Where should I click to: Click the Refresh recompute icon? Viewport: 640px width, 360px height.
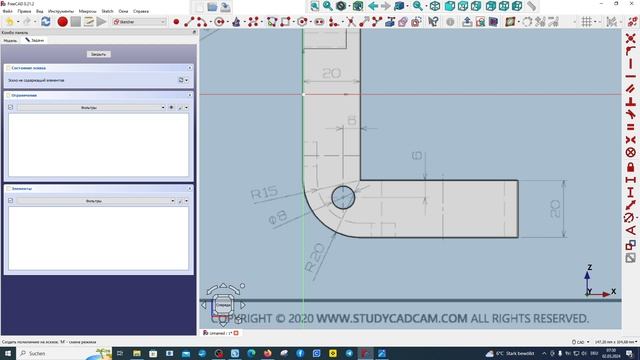click(46, 22)
